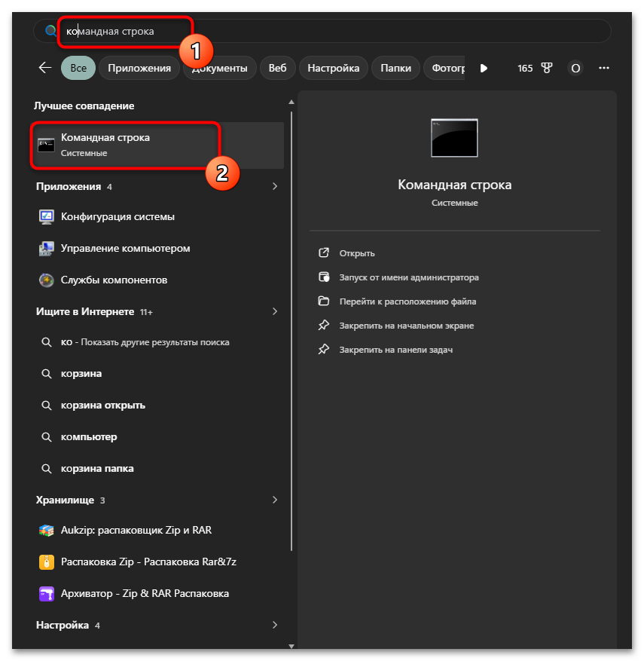Switch to the Папки filter tab
644x661 pixels.
pos(396,68)
